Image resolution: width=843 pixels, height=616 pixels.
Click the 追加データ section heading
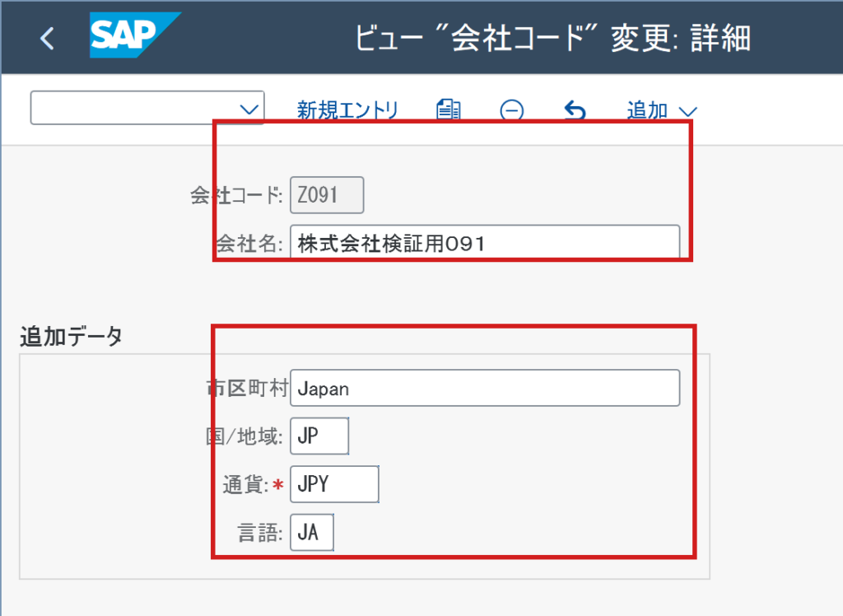tap(71, 337)
